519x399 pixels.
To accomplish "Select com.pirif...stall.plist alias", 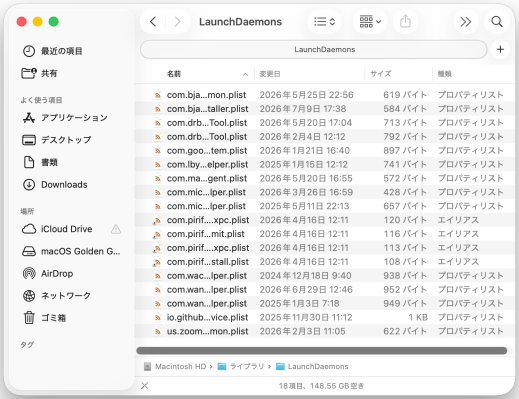I will pos(325,262).
